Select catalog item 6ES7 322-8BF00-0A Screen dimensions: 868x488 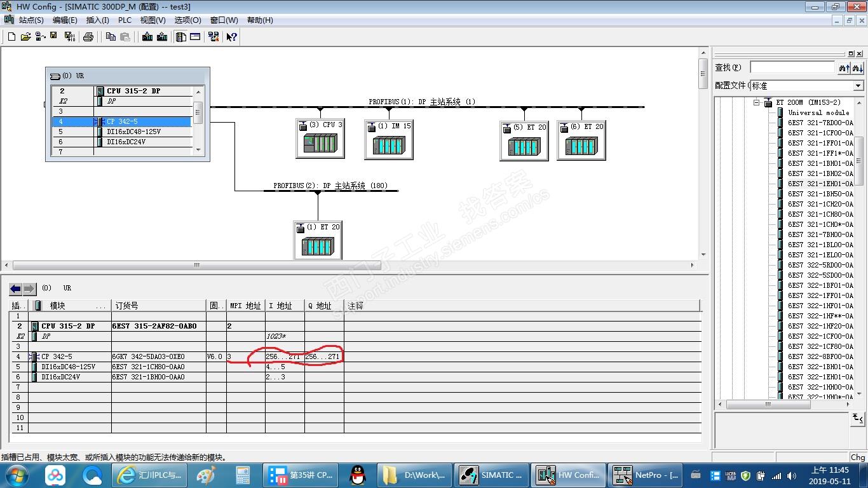click(x=820, y=356)
